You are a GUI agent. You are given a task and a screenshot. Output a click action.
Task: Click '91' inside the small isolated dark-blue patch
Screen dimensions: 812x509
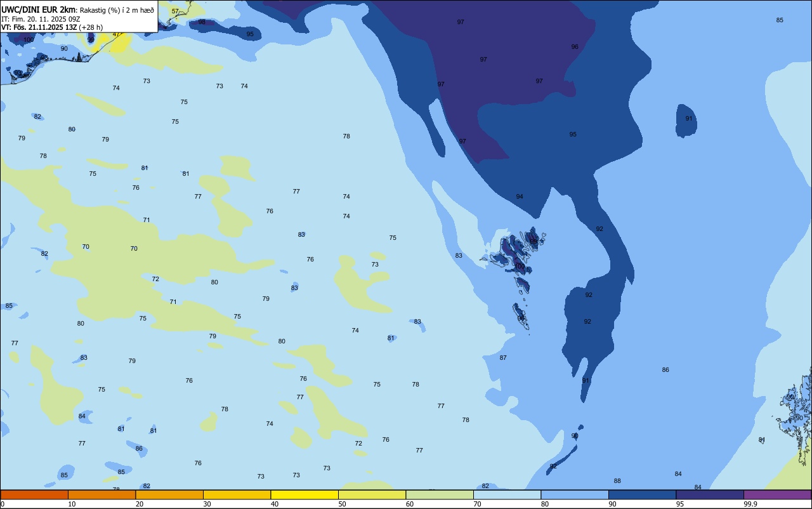click(x=689, y=119)
